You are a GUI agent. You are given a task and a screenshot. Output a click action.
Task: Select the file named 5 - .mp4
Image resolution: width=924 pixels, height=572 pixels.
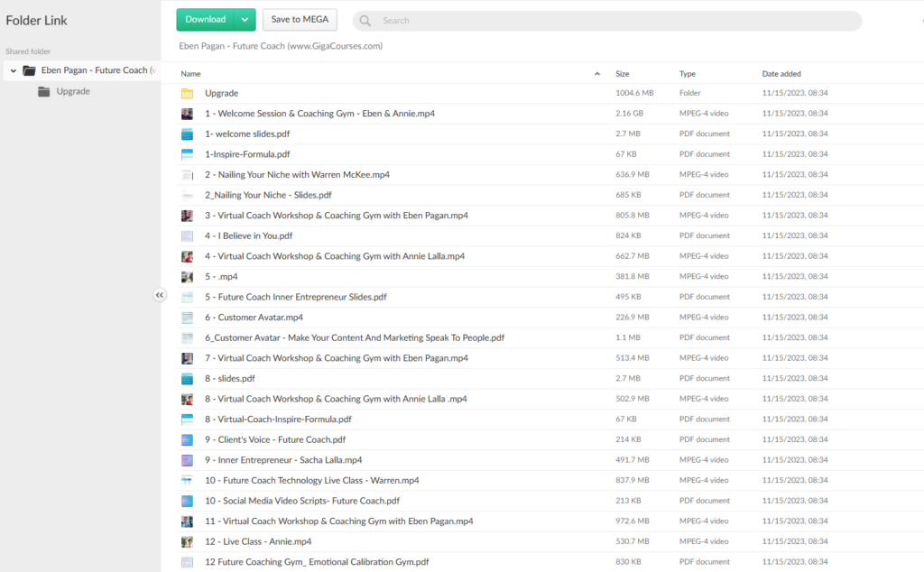[221, 276]
